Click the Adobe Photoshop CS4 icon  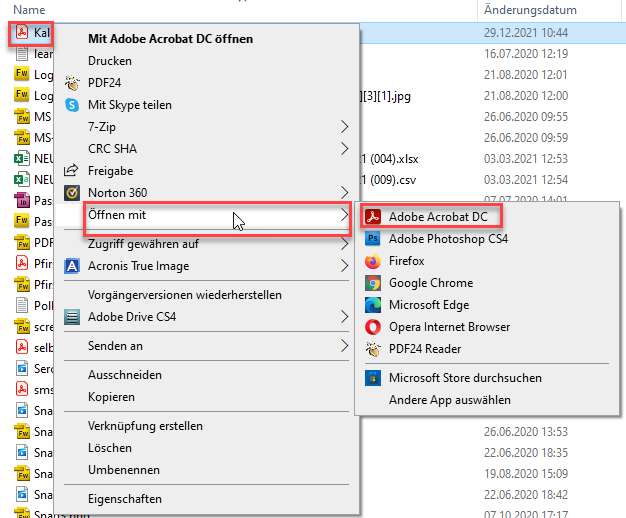373,239
